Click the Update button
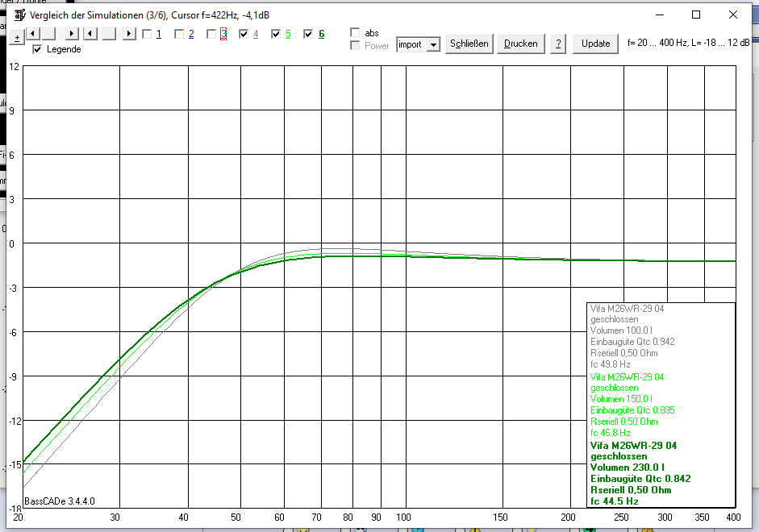 (x=595, y=44)
